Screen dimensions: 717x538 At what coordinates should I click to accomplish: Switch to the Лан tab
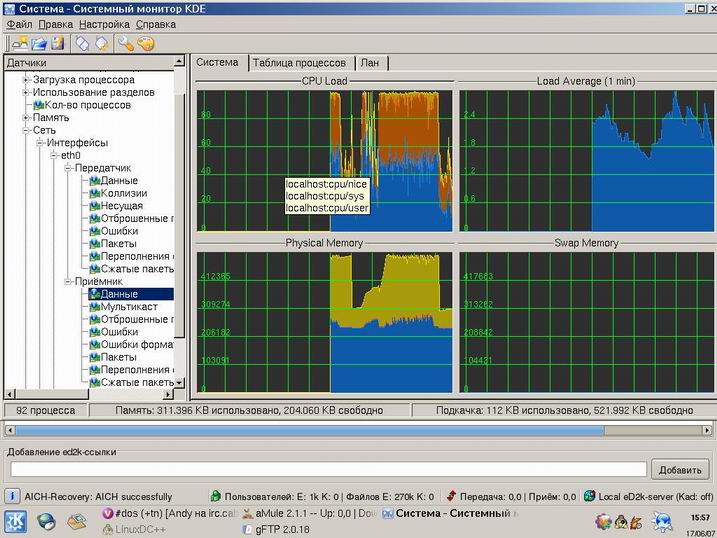coord(370,62)
